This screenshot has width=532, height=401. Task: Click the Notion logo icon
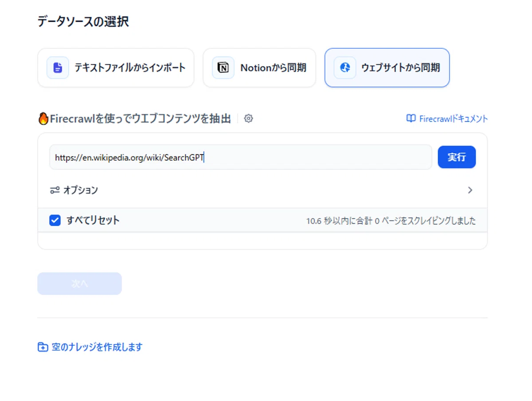pos(223,68)
